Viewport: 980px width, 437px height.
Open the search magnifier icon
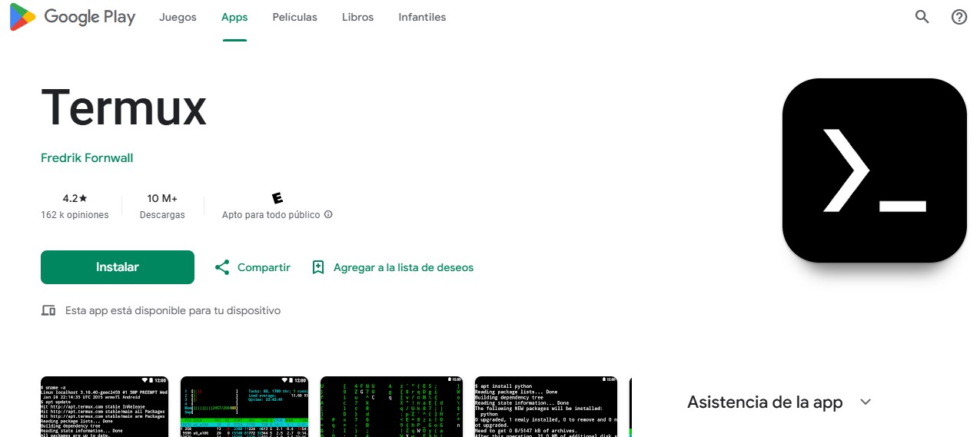(922, 17)
